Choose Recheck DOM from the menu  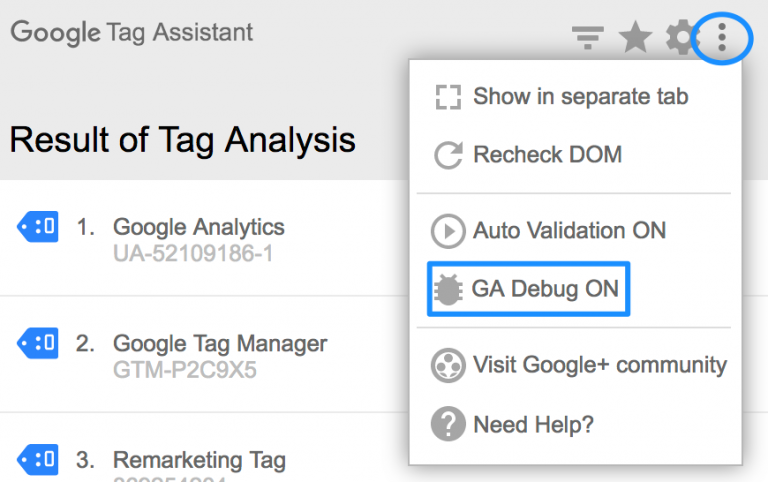[547, 155]
